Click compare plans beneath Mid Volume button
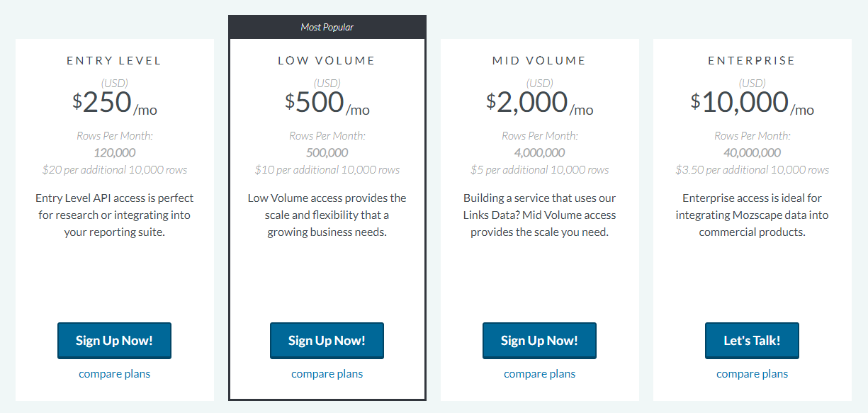 539,374
